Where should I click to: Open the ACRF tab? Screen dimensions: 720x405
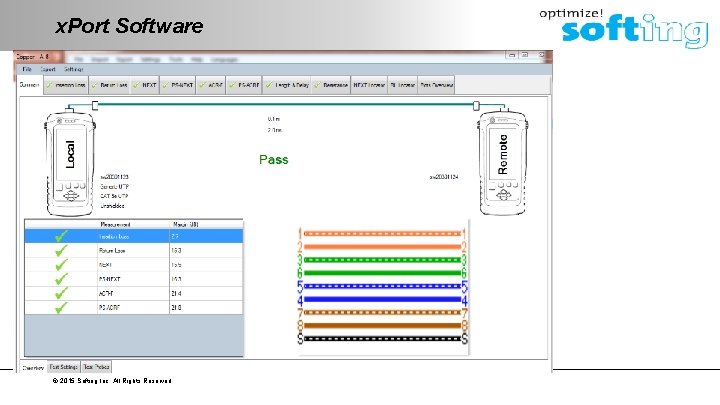211,85
